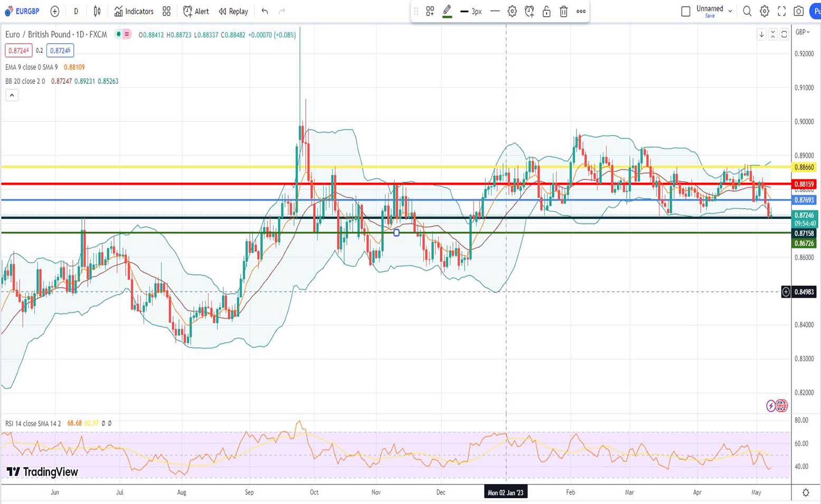Collapse the indicator legend with chevron

(12, 96)
